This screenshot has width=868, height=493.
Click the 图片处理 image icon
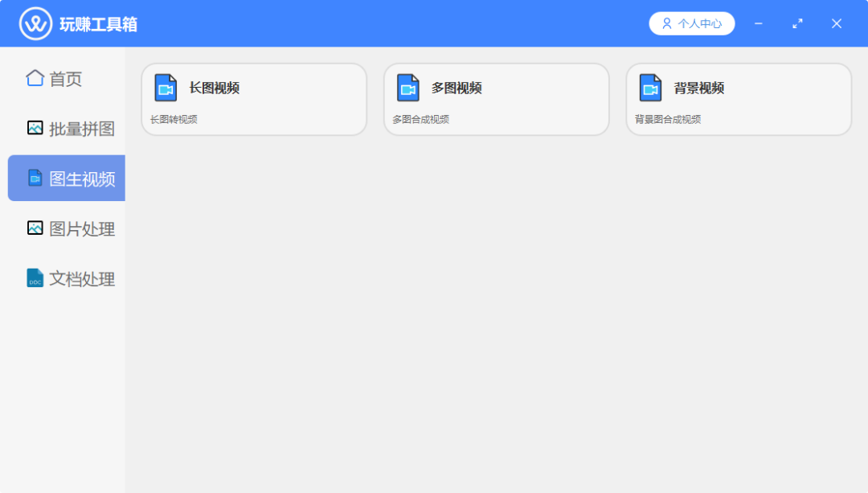pos(34,228)
